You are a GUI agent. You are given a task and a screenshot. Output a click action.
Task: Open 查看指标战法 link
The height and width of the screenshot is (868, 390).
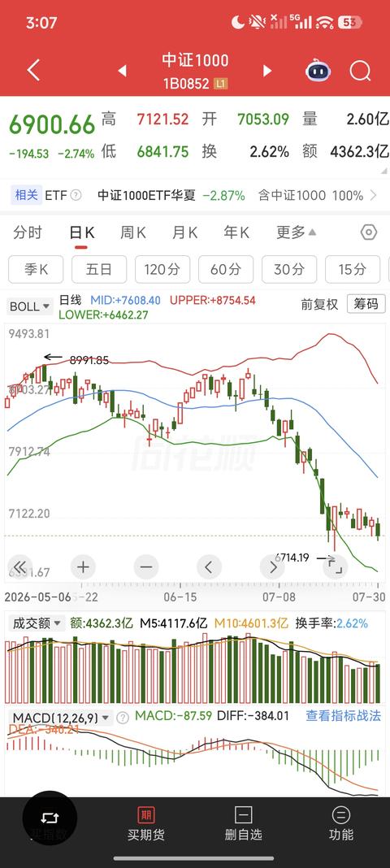(x=344, y=716)
